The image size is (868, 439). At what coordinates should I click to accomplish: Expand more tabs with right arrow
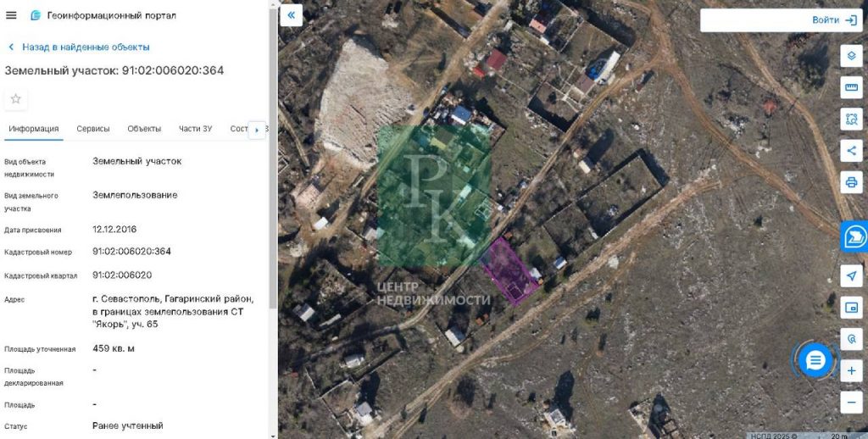point(256,131)
